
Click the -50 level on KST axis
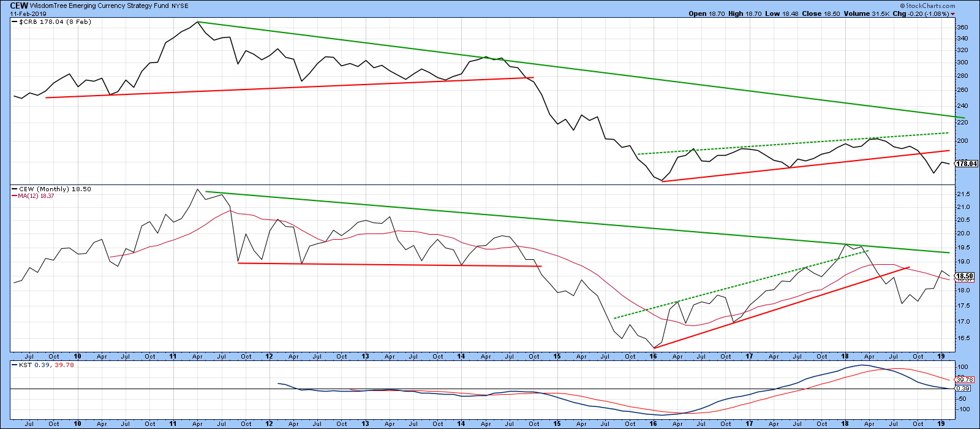962,399
